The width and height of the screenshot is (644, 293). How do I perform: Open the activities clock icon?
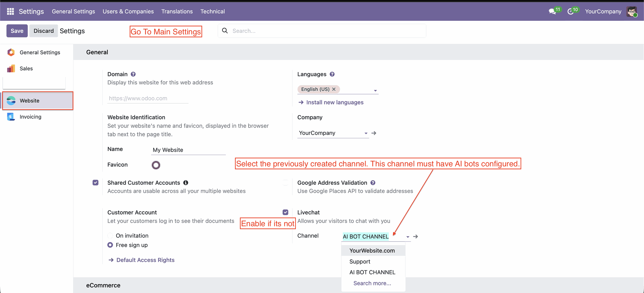click(x=571, y=12)
